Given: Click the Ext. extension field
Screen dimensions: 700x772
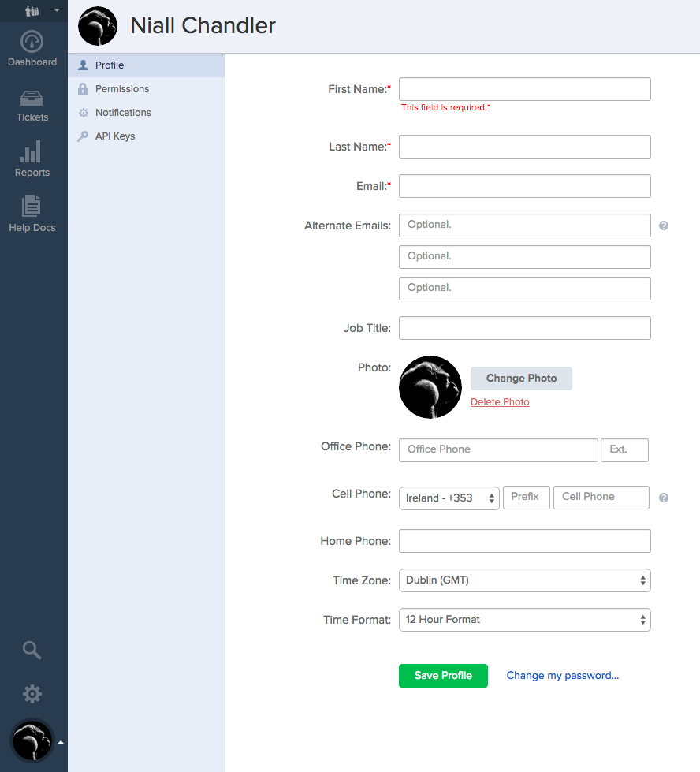Looking at the screenshot, I should 624,450.
